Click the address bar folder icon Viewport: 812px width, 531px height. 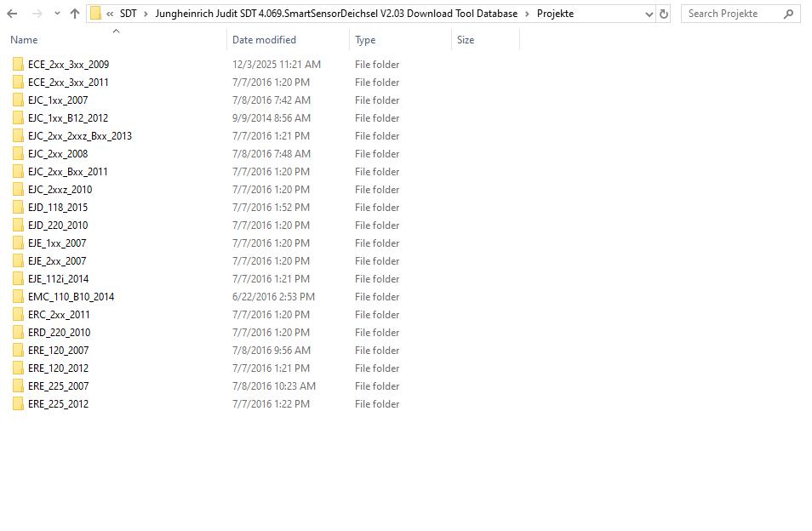click(x=95, y=14)
